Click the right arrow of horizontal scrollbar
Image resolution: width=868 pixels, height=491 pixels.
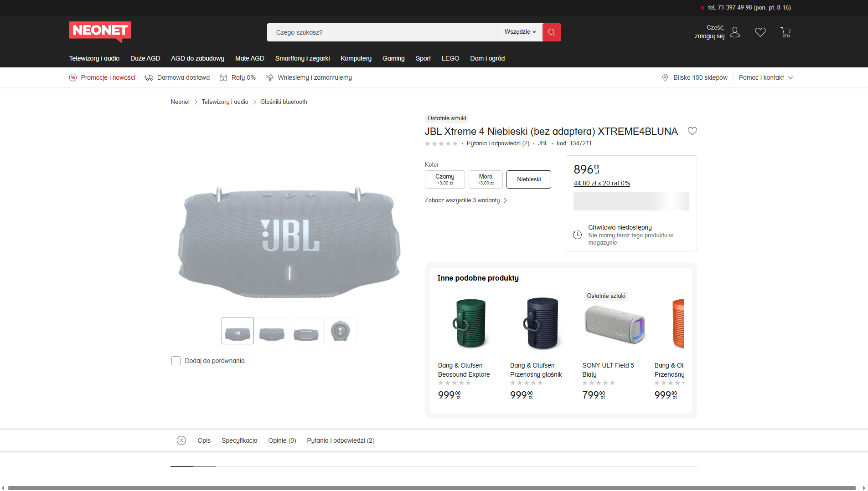point(863,488)
